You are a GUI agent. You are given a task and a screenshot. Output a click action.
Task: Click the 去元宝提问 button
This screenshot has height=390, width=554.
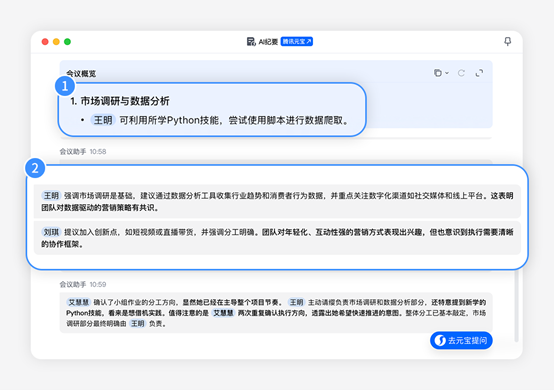[x=461, y=341]
